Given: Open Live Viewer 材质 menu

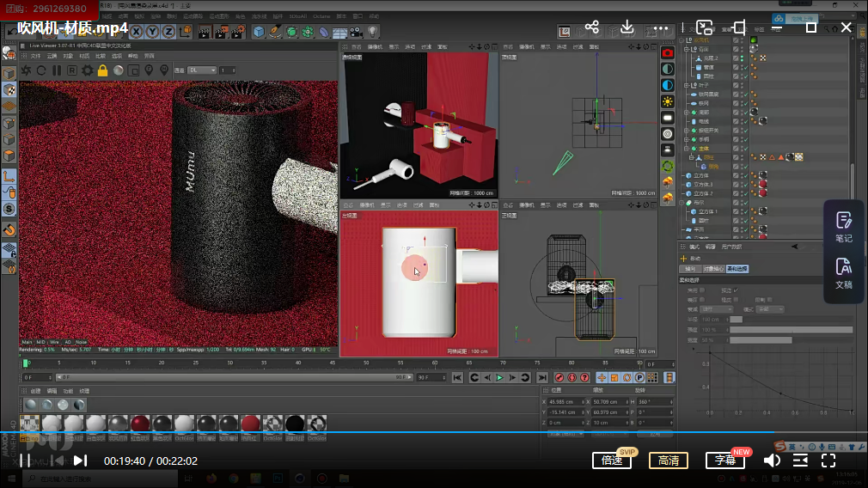Looking at the screenshot, I should pyautogui.click(x=84, y=56).
